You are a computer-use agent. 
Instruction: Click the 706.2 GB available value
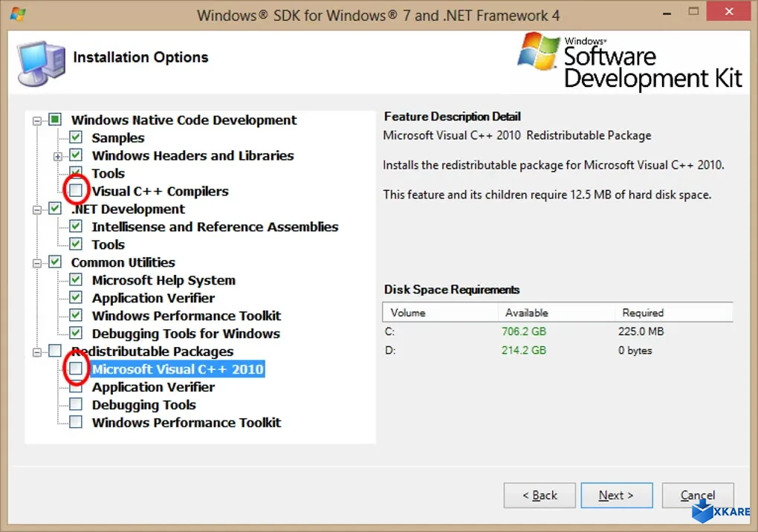[524, 331]
